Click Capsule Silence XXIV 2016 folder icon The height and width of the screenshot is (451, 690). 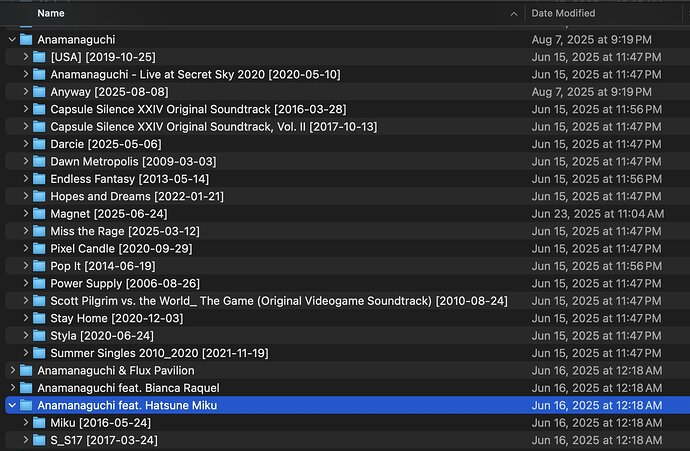[39, 109]
